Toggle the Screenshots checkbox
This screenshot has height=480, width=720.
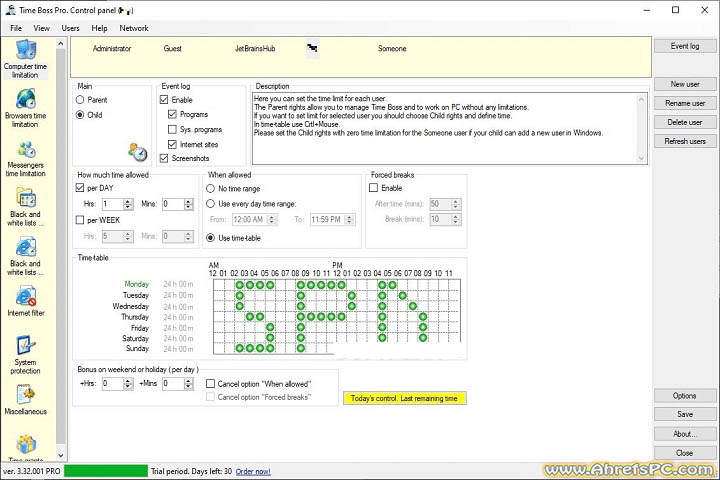[x=164, y=158]
